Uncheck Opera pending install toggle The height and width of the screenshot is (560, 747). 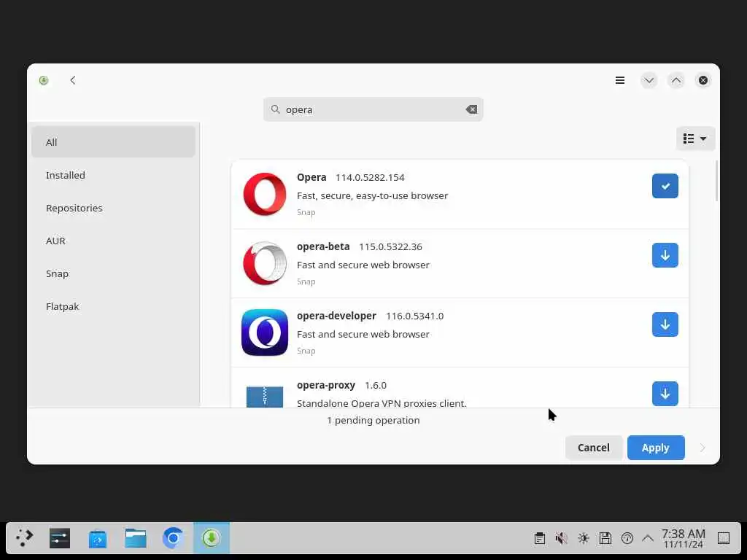665,186
